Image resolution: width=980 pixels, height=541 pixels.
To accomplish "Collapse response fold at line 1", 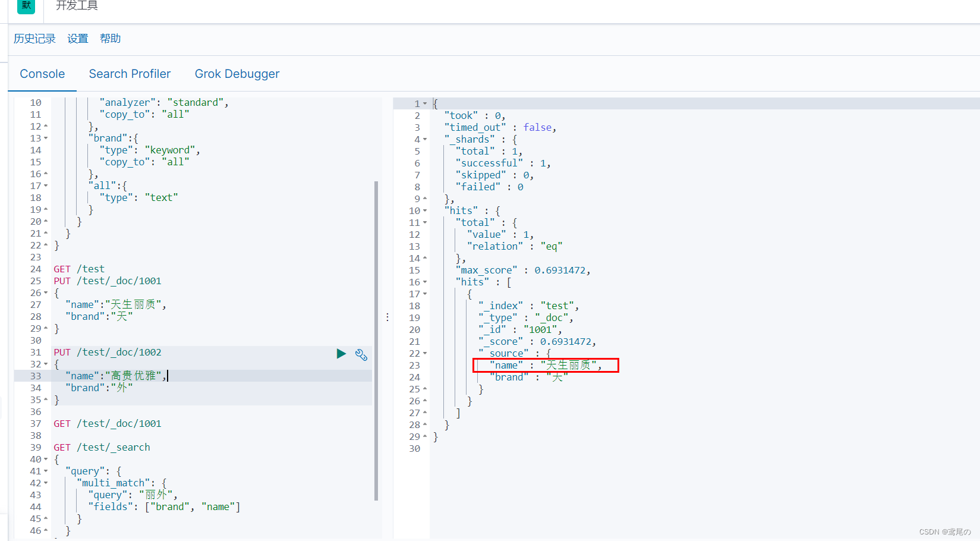I will coord(425,103).
